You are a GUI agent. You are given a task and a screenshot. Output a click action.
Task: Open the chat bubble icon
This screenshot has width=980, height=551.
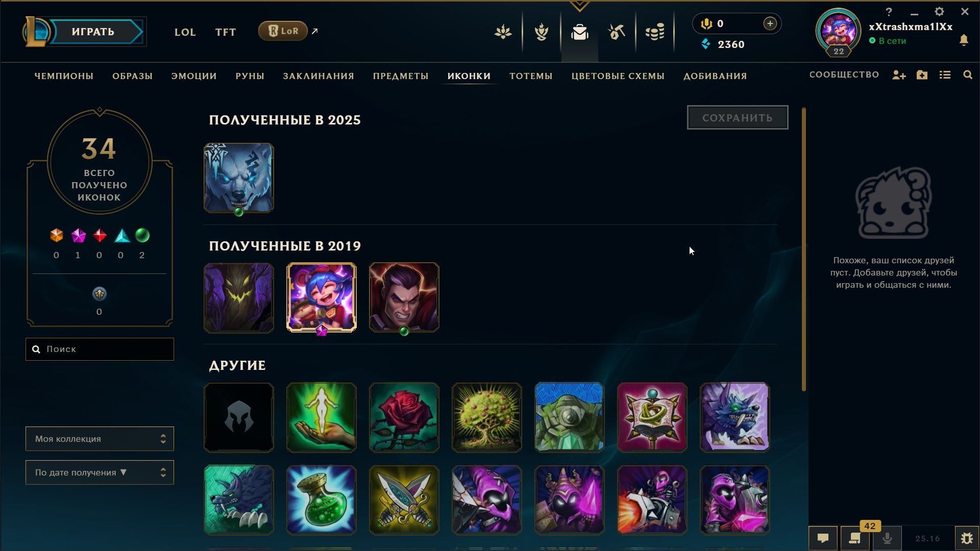(823, 538)
